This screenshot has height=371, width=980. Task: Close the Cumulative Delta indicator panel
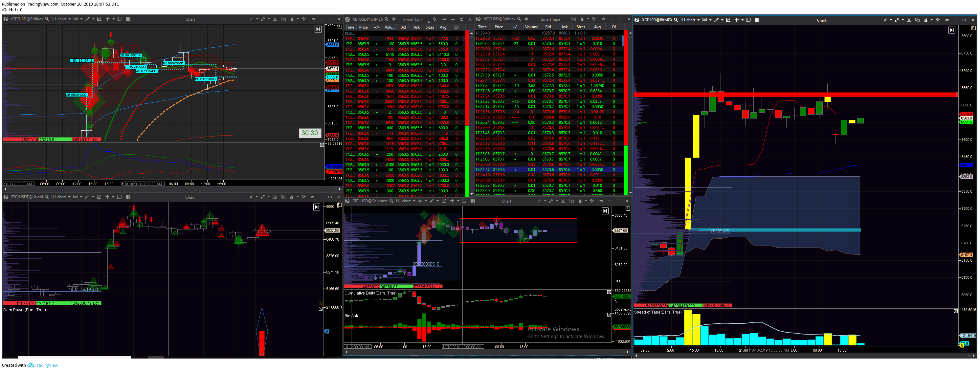[x=609, y=292]
